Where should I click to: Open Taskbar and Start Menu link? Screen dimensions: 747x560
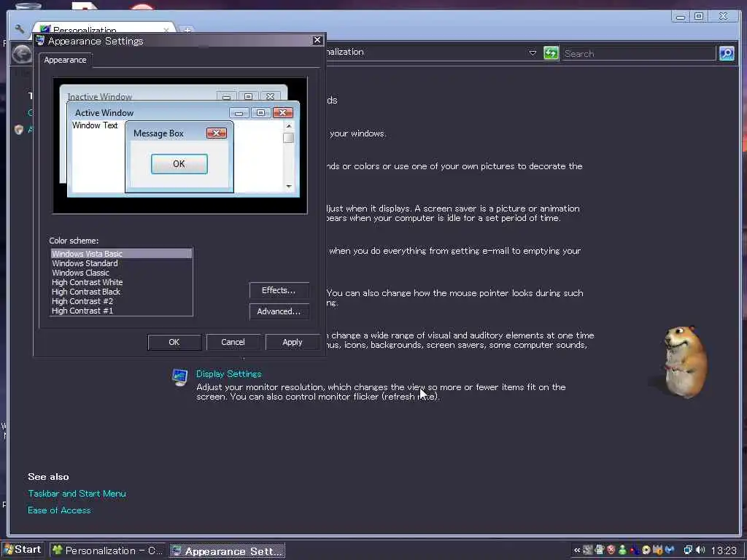point(77,494)
